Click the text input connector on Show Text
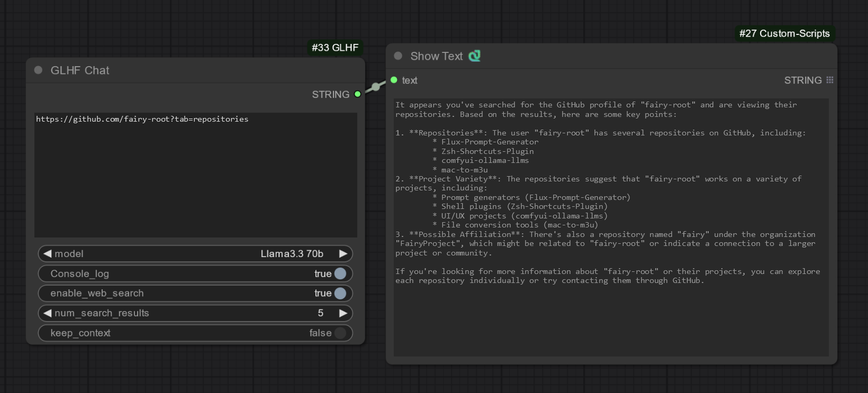 click(394, 80)
